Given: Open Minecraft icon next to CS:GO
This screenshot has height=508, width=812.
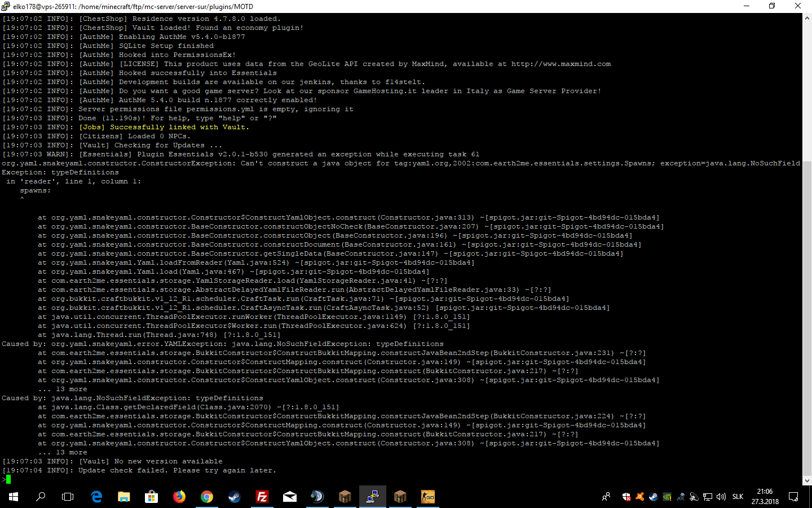Looking at the screenshot, I should [400, 497].
